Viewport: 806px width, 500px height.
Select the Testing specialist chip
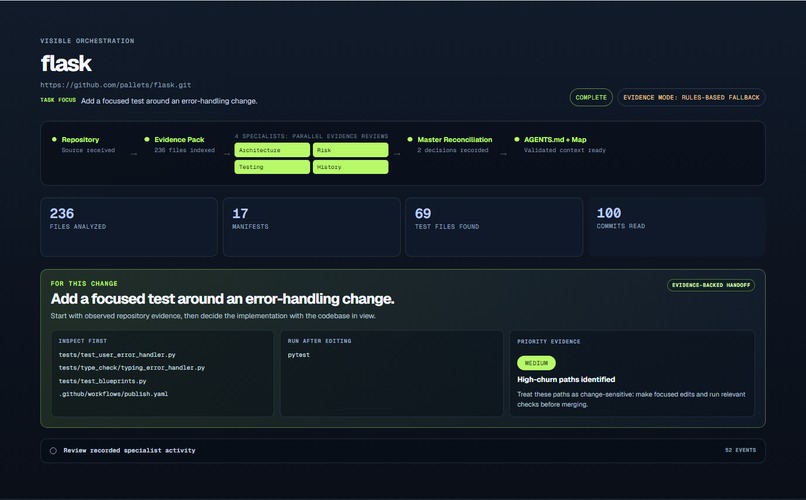tap(272, 167)
